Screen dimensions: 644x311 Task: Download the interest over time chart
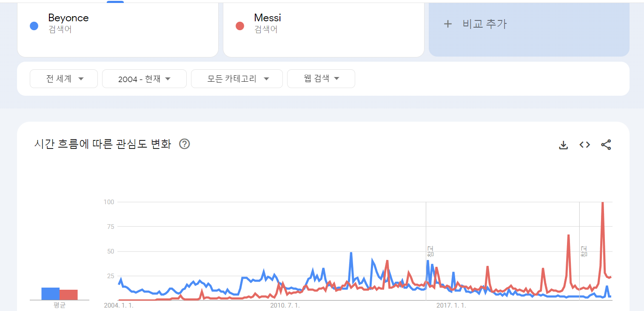563,145
